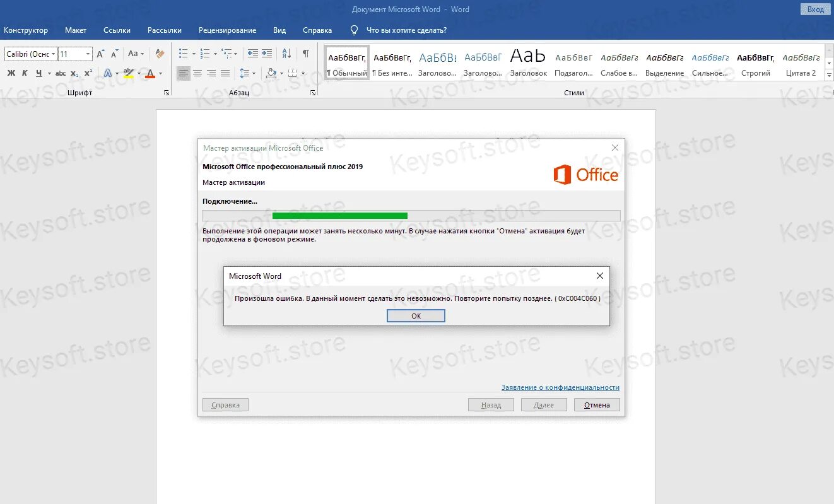
Task: Apply the Без интервала style
Action: (x=392, y=62)
